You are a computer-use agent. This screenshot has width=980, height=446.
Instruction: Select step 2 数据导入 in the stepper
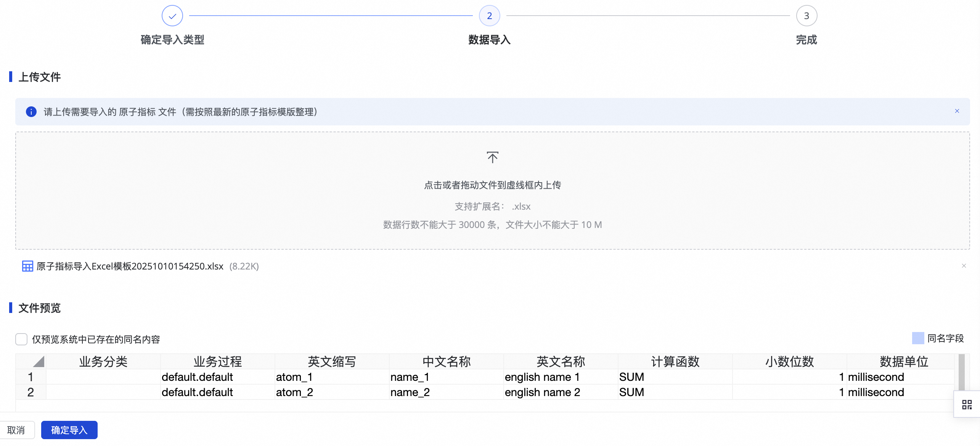point(489,16)
